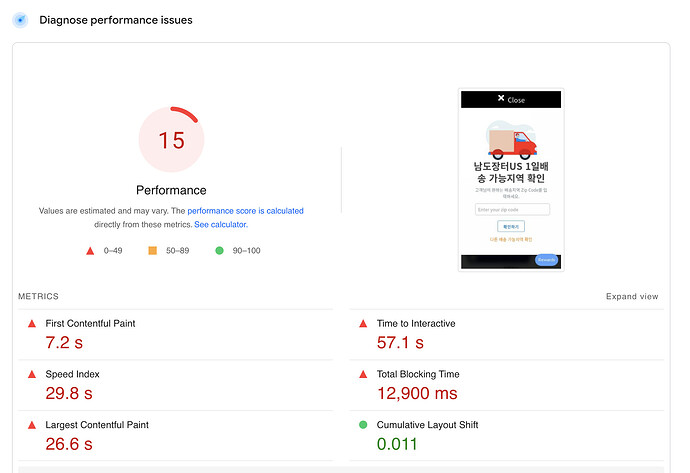The image size is (690, 473).
Task: Click the green circle legend icon for 90–100
Action: pyautogui.click(x=219, y=250)
